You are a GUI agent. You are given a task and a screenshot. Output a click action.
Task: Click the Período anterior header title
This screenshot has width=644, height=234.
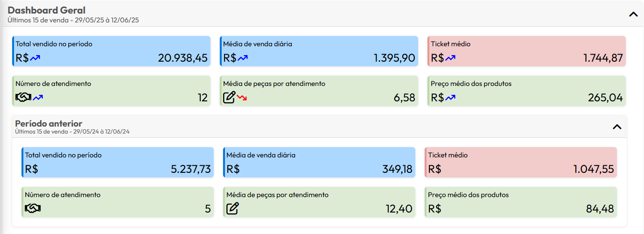tap(49, 123)
